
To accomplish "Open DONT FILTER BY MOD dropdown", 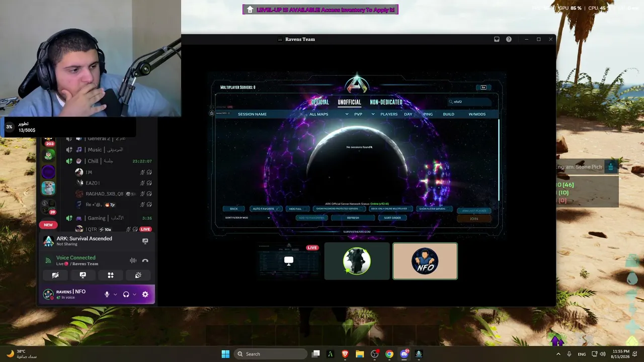I will click(248, 218).
